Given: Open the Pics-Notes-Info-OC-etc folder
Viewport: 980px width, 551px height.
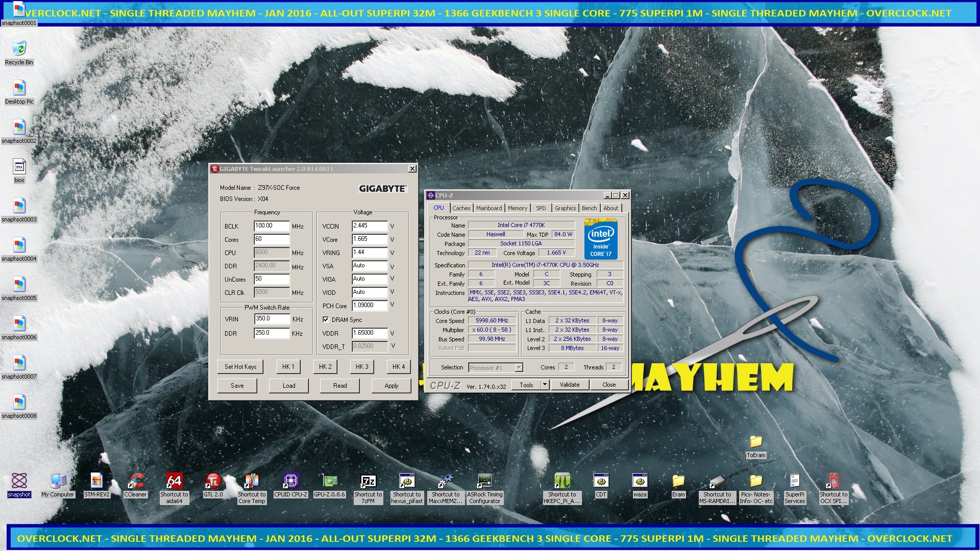Looking at the screenshot, I should click(756, 488).
